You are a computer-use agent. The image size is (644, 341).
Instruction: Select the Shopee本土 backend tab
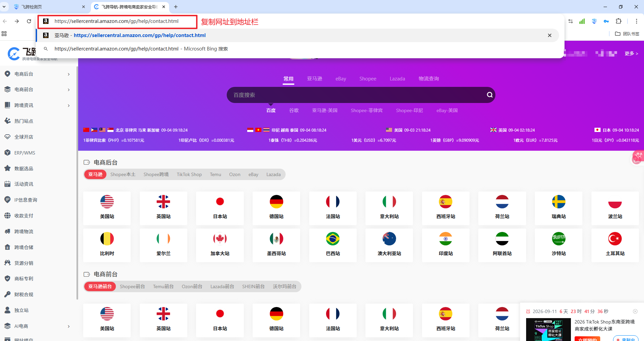click(x=123, y=174)
